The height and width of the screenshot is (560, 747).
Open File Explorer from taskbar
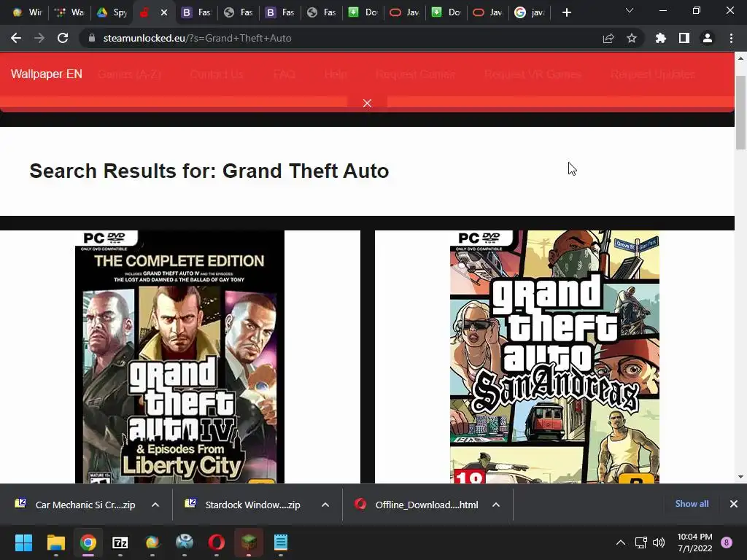point(55,542)
